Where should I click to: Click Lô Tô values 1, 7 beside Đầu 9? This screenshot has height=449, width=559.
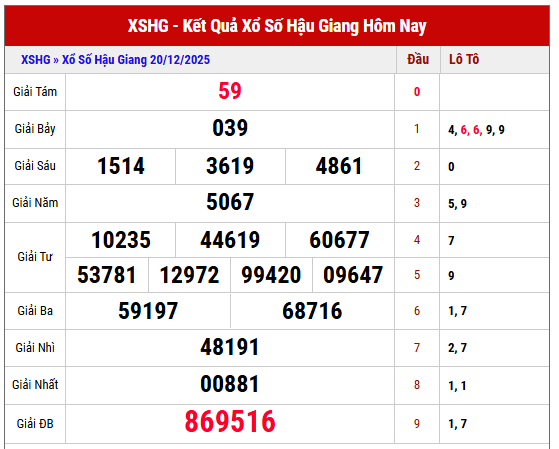[457, 424]
